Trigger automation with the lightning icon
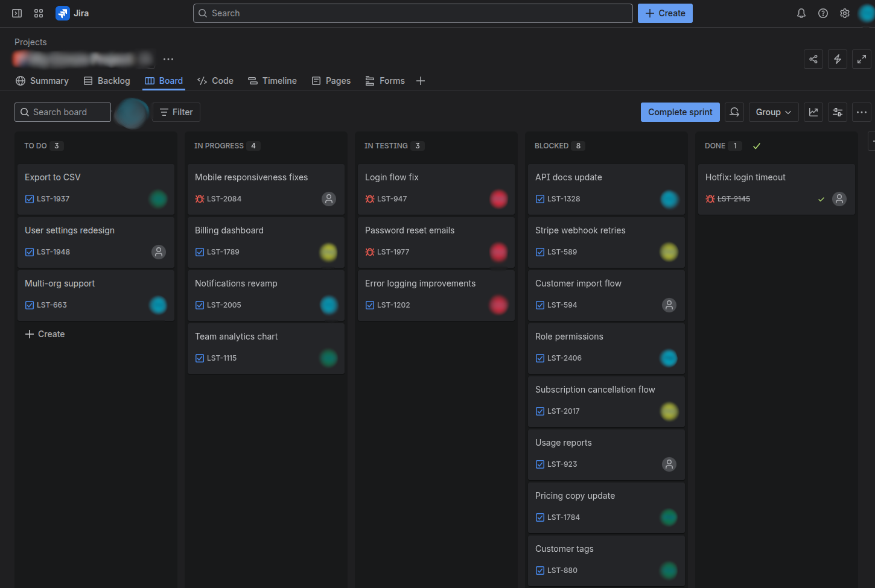The image size is (875, 588). (837, 59)
